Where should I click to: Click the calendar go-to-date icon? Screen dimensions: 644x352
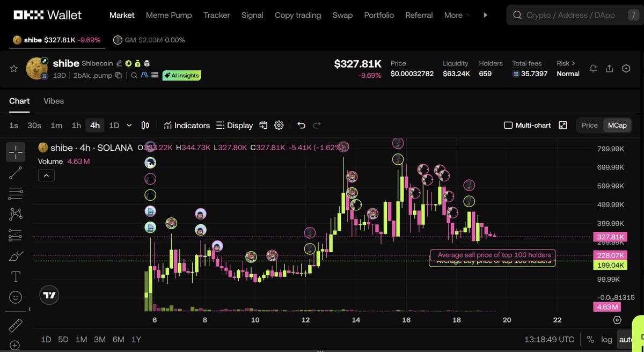264,125
